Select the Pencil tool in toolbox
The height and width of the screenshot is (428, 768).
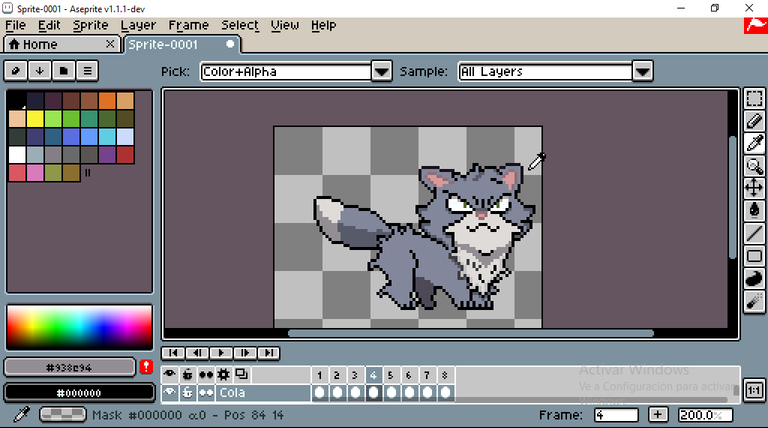point(754,121)
